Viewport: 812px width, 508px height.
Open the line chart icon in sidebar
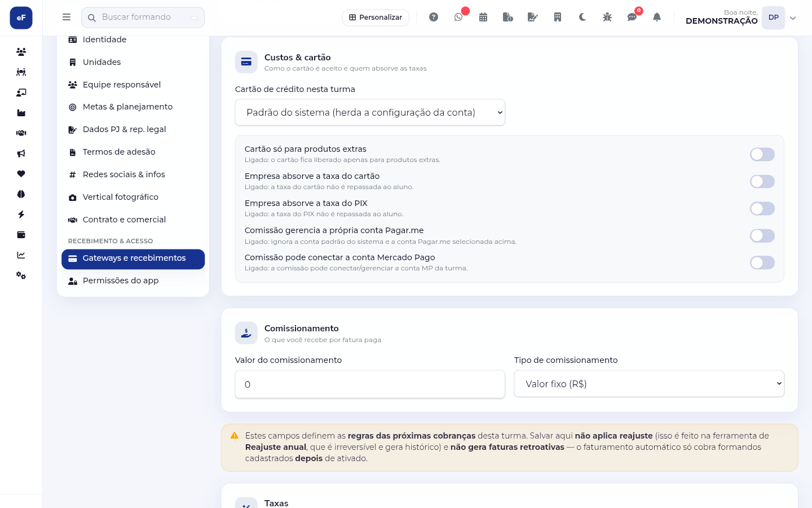[x=21, y=255]
